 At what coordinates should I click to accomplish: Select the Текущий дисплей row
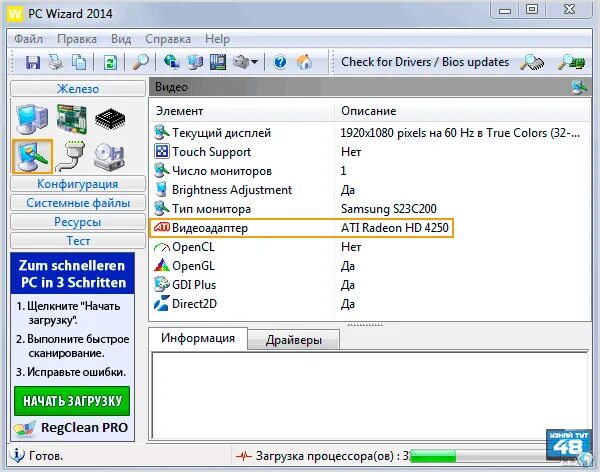point(370,133)
